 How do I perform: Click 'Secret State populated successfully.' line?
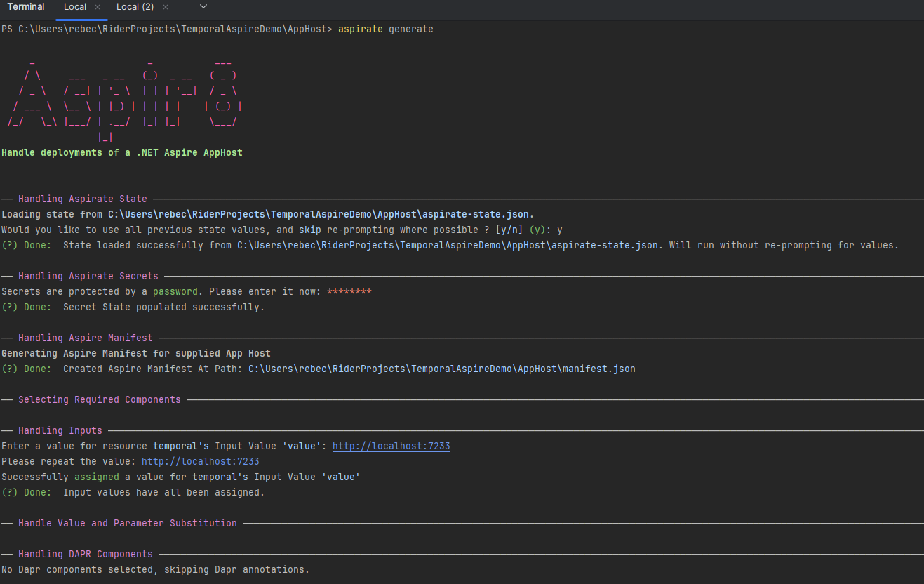pos(133,307)
